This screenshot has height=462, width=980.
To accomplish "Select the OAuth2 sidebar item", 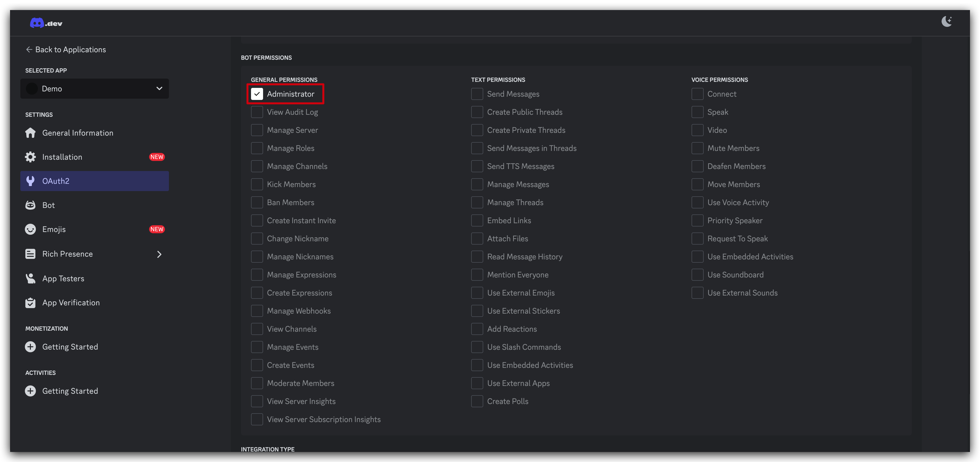I will tap(94, 181).
